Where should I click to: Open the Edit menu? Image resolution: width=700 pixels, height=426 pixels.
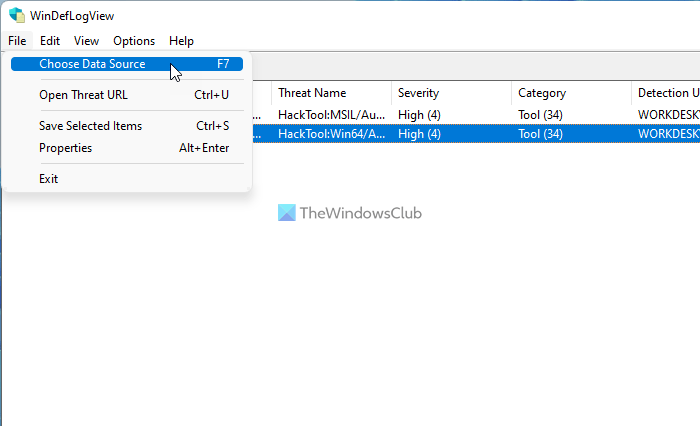point(50,41)
